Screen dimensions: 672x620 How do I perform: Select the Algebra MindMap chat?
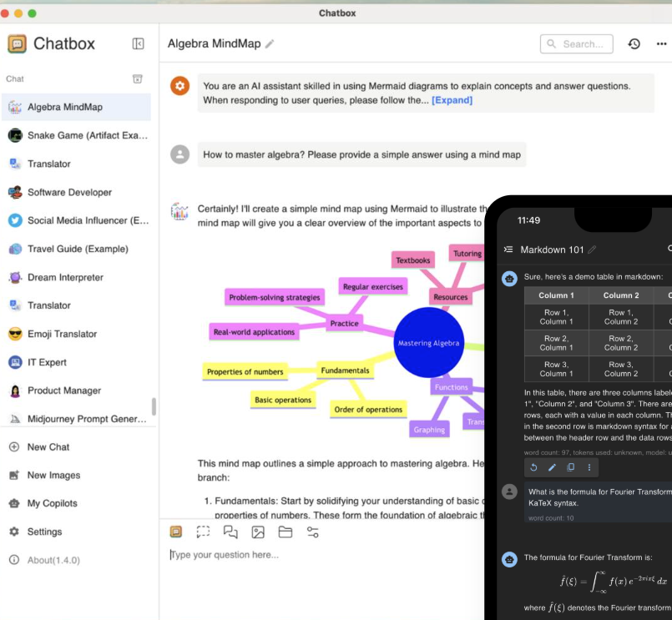point(76,107)
